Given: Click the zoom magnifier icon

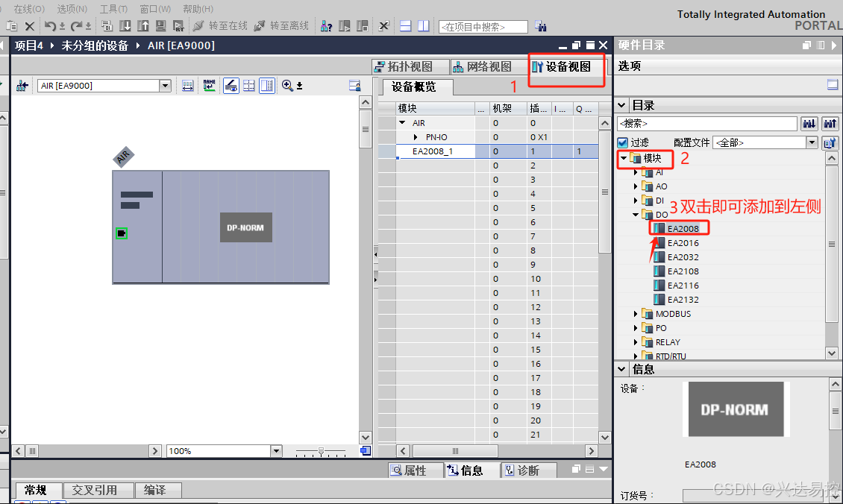Looking at the screenshot, I should pyautogui.click(x=287, y=86).
